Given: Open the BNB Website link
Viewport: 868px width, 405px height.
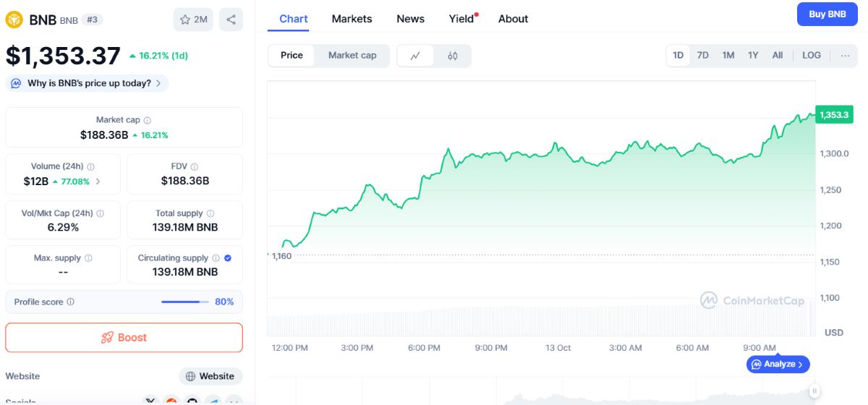Looking at the screenshot, I should point(210,376).
